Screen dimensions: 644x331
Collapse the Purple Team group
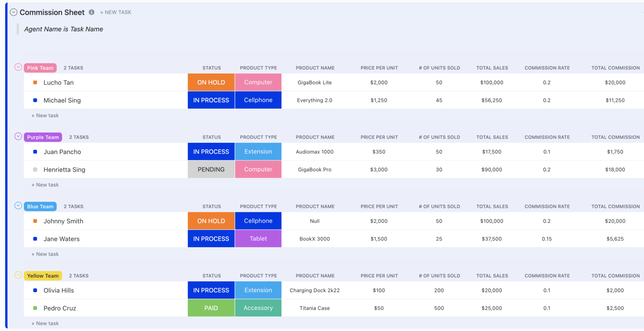pos(18,136)
